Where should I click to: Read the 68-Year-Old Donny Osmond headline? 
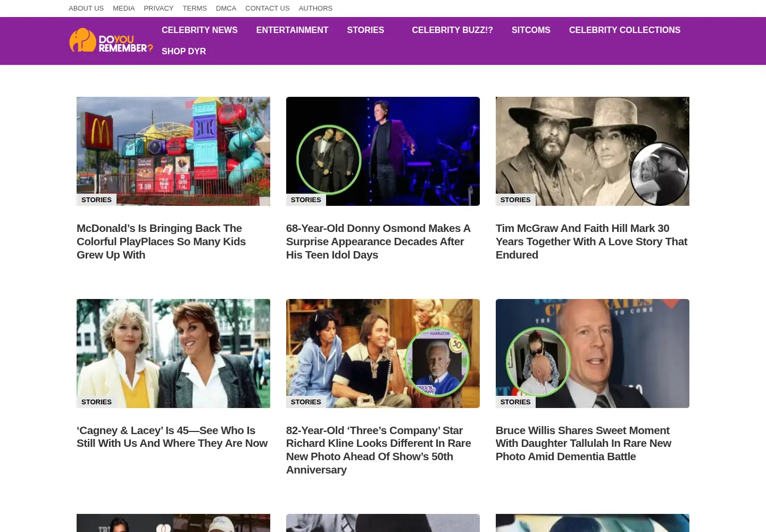point(378,242)
